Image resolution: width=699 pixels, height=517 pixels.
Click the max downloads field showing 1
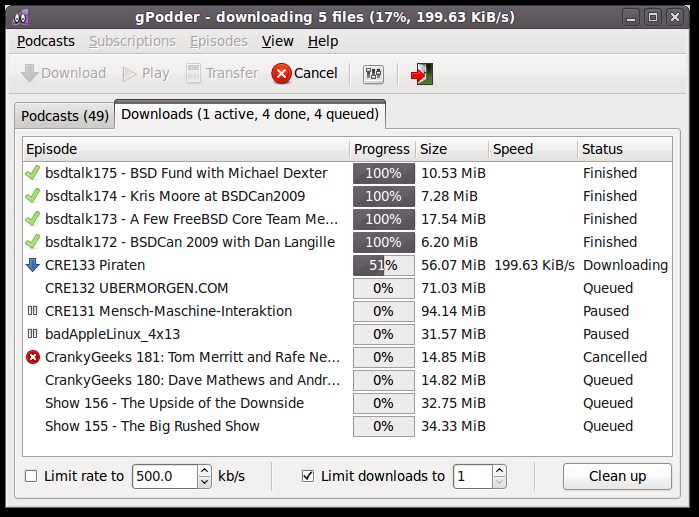coord(473,476)
